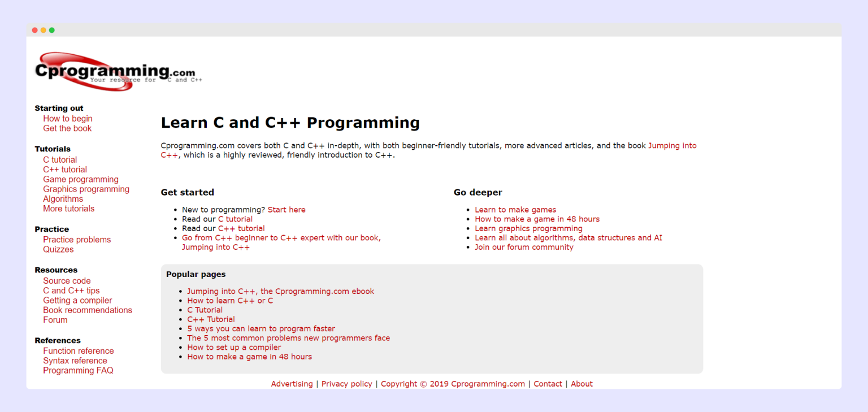This screenshot has height=412, width=868.
Task: Click the Start here link
Action: 287,210
